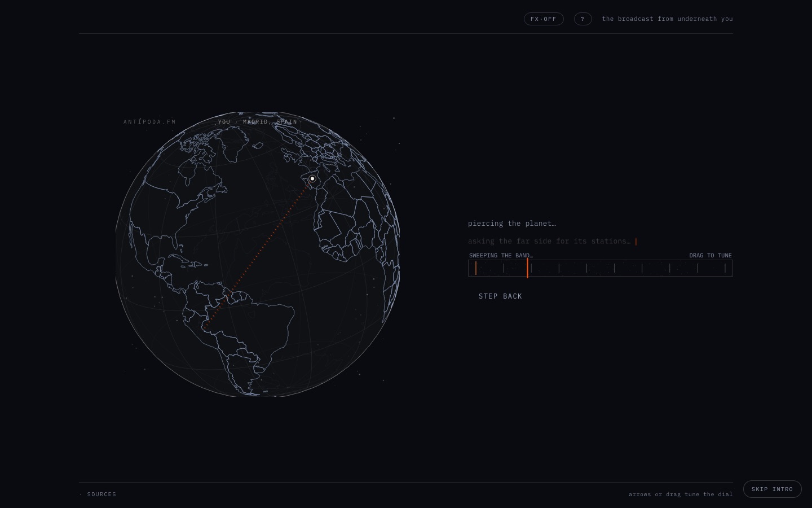Click 'asking the far side for its stations…' text
This screenshot has width=812, height=508.
point(549,242)
